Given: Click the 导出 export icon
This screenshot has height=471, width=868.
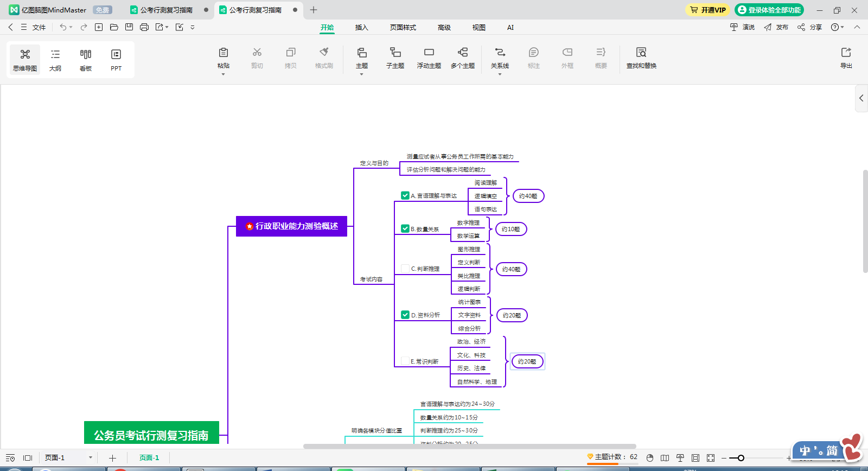Looking at the screenshot, I should [x=846, y=53].
